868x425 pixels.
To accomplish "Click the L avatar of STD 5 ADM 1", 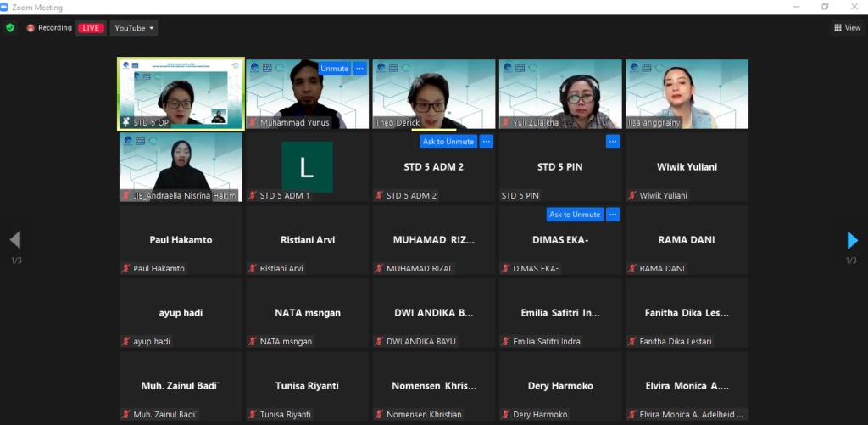I will coord(307,166).
